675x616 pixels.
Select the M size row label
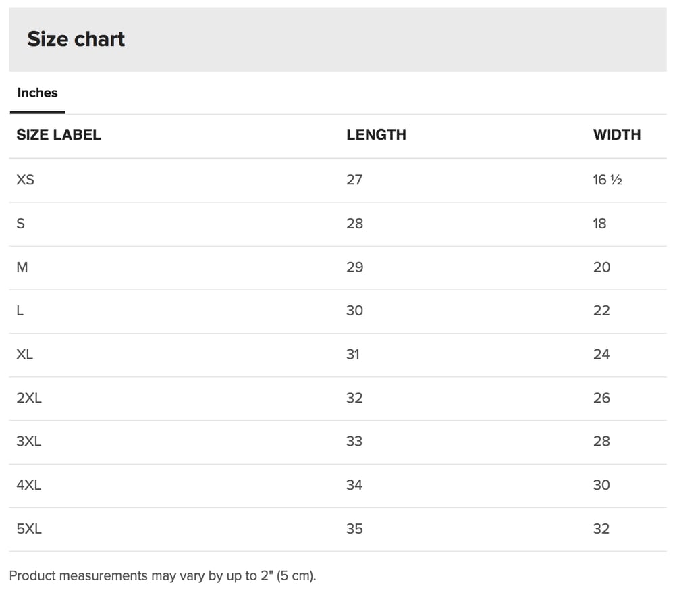pyautogui.click(x=22, y=267)
